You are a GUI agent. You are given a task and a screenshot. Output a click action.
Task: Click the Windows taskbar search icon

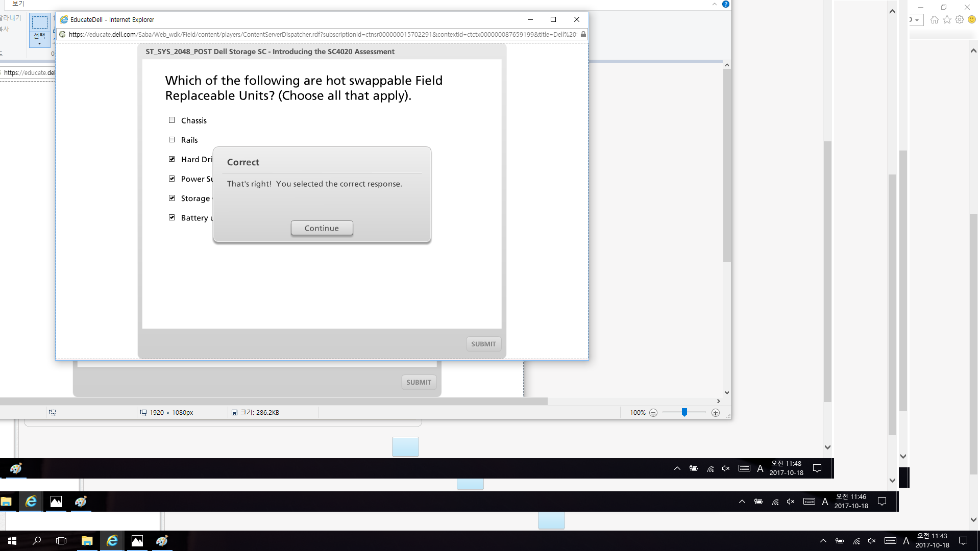[37, 541]
